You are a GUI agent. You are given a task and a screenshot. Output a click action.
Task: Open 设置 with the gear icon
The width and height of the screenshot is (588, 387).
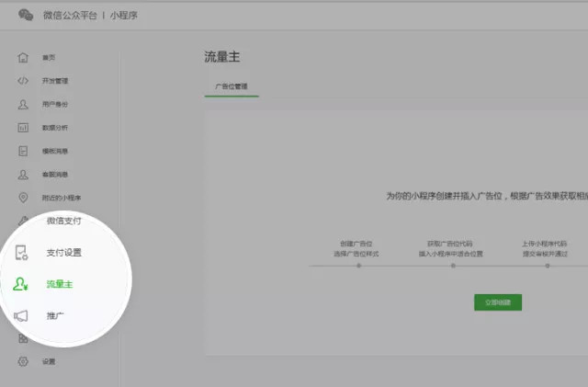[23, 361]
